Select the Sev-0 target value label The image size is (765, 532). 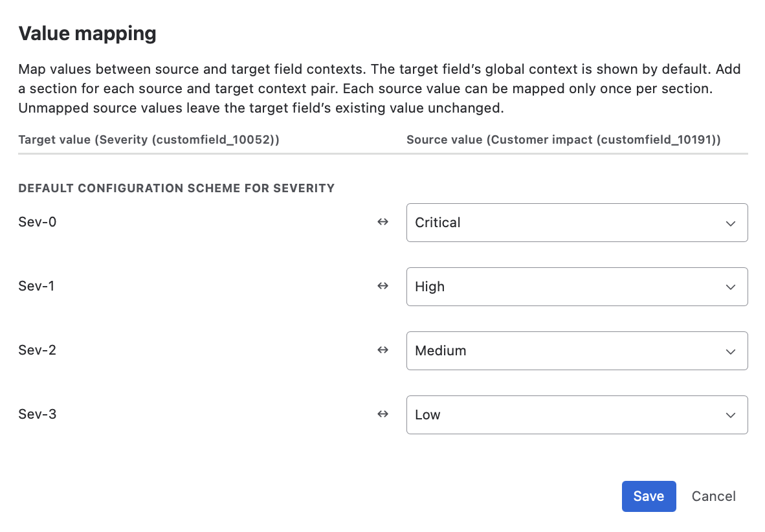[x=38, y=222]
